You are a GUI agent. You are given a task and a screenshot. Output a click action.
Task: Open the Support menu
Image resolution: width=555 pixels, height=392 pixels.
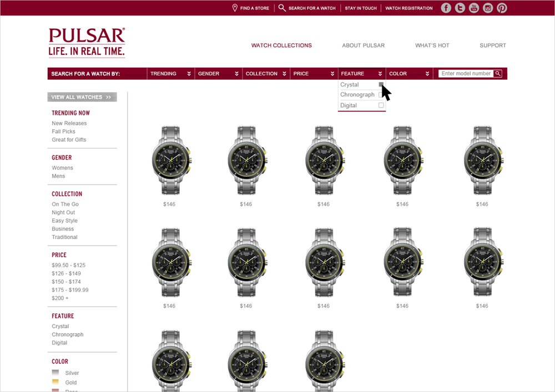493,45
